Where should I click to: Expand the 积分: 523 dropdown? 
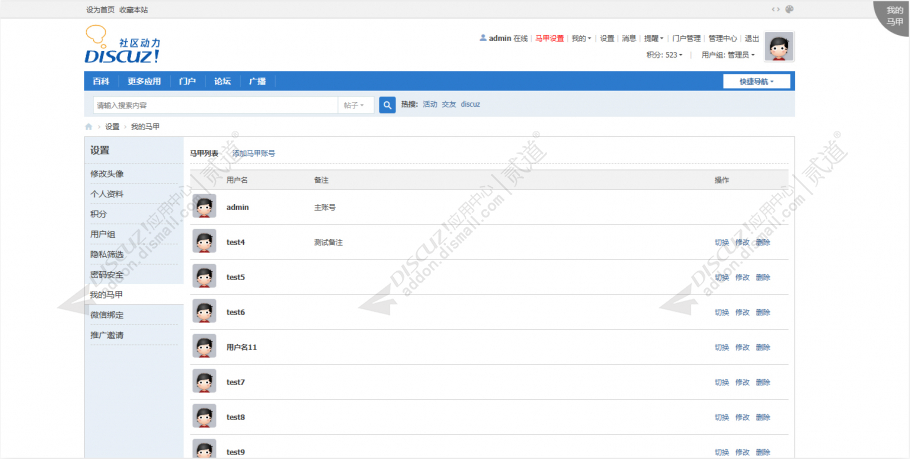665,55
